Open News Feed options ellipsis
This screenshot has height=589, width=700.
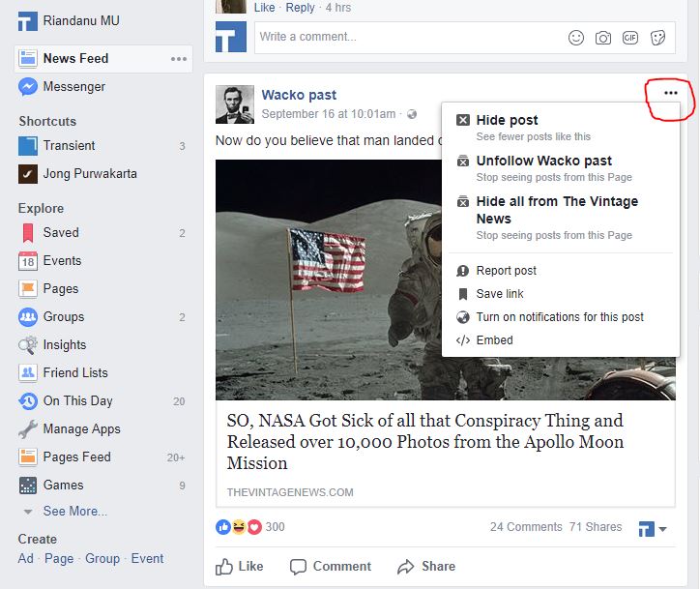tap(179, 58)
